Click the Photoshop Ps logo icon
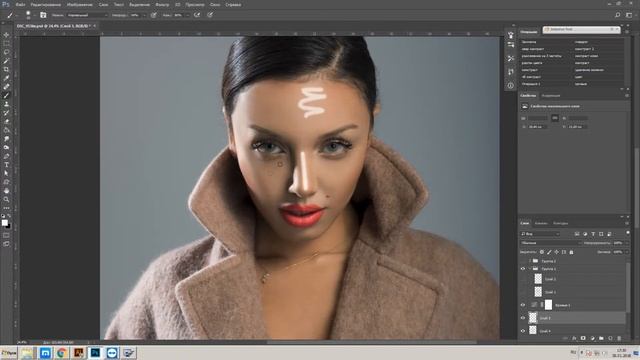Image resolution: width=640 pixels, height=360 pixels. pos(6,4)
